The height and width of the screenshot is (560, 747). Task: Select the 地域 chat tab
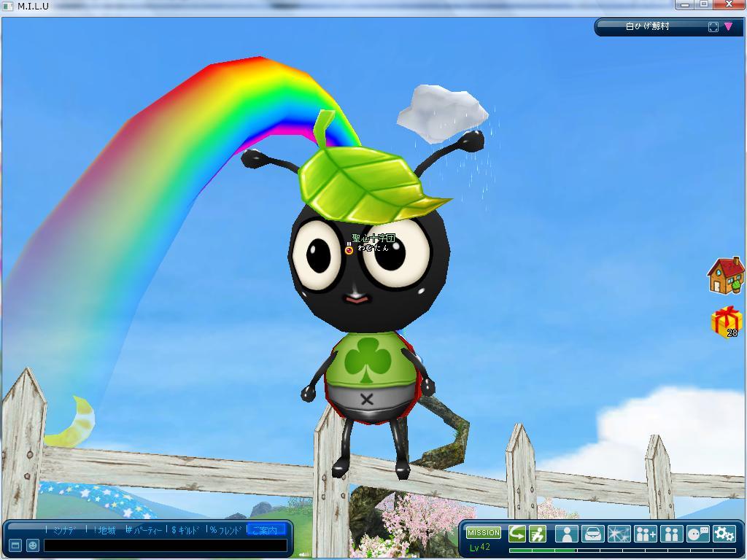pyautogui.click(x=104, y=530)
